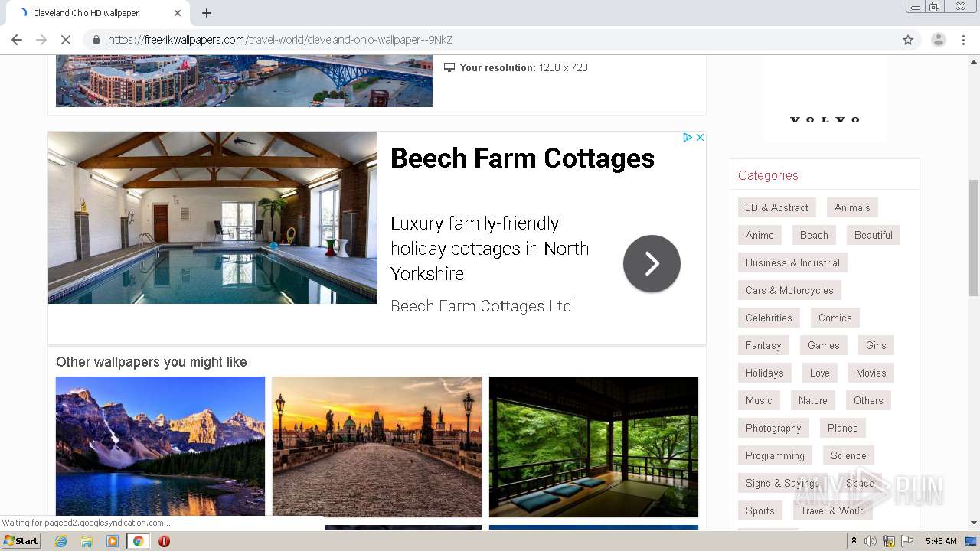Open the Celebrities category
The image size is (980, 551).
[769, 318]
